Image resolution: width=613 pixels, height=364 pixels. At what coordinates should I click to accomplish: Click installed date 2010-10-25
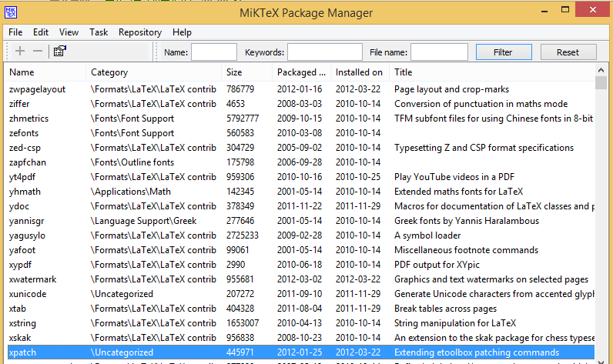pos(358,177)
